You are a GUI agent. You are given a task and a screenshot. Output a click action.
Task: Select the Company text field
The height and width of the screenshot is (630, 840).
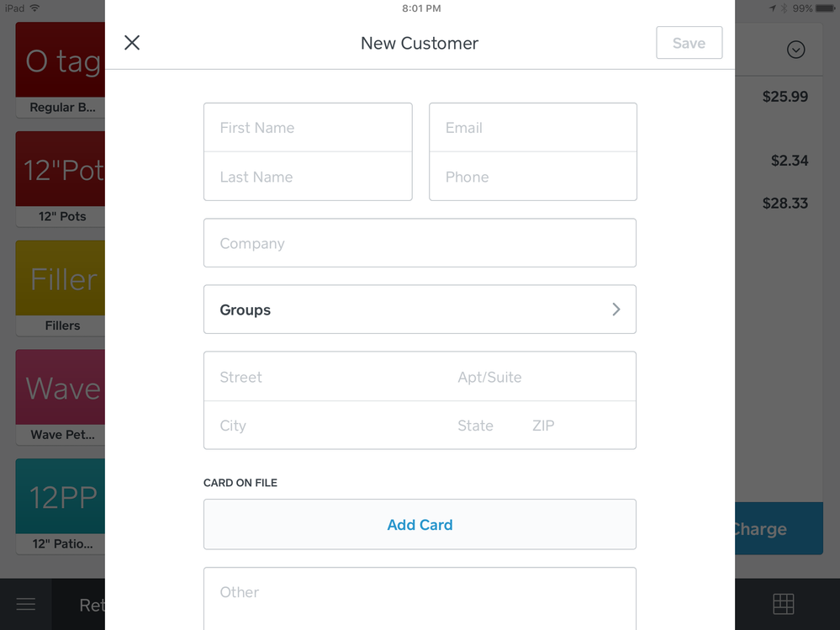(x=420, y=243)
